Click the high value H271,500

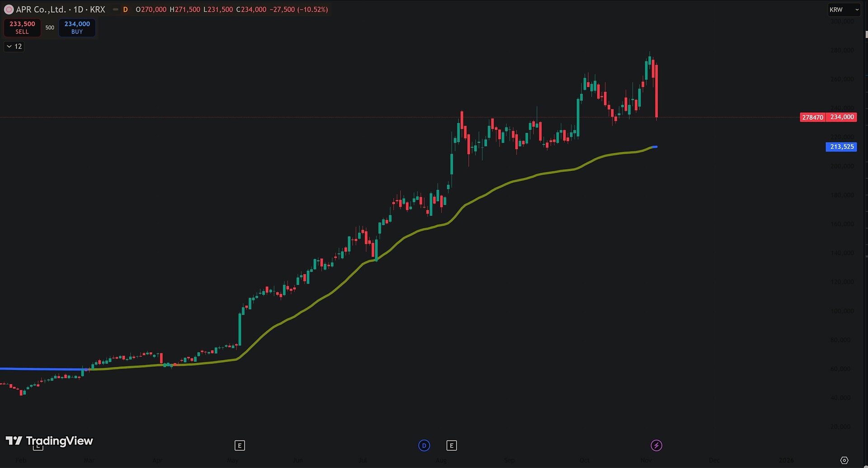[185, 9]
